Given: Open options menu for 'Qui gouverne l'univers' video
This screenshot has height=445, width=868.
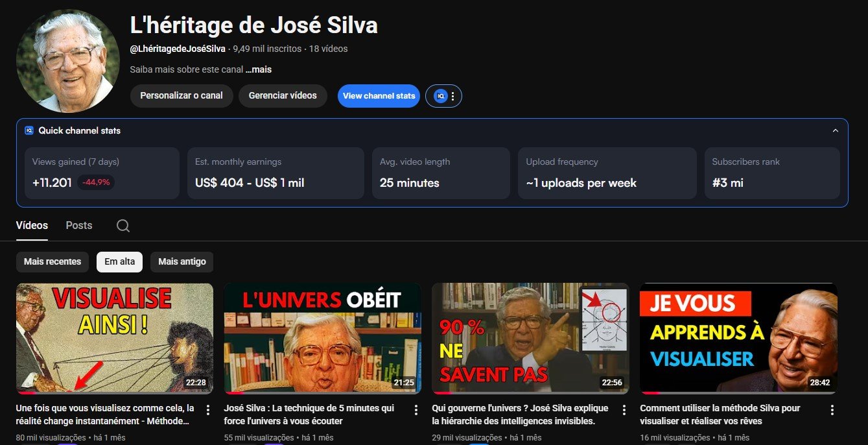Looking at the screenshot, I should 624,410.
